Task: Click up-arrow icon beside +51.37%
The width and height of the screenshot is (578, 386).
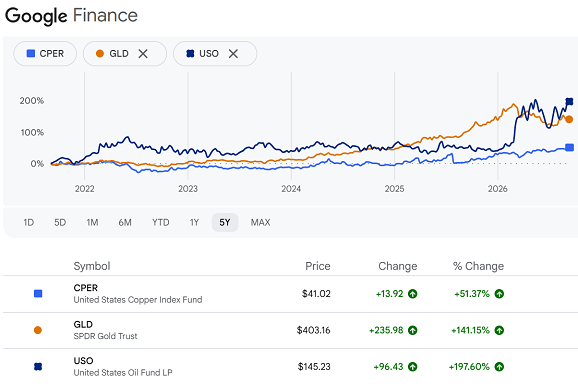Action: coord(499,294)
